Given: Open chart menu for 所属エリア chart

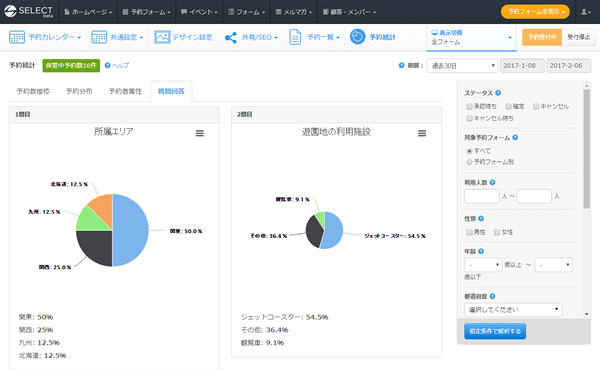Looking at the screenshot, I should (x=200, y=133).
